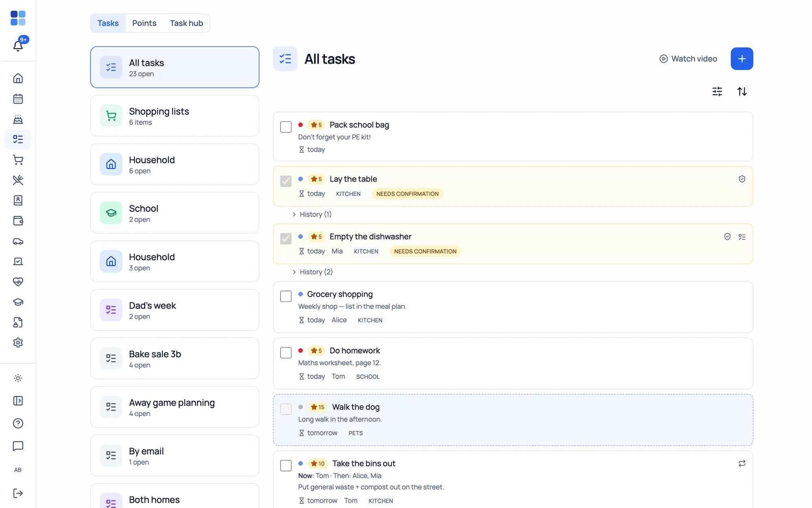812x508 pixels.
Task: Open the Dad's week list
Action: (175, 310)
